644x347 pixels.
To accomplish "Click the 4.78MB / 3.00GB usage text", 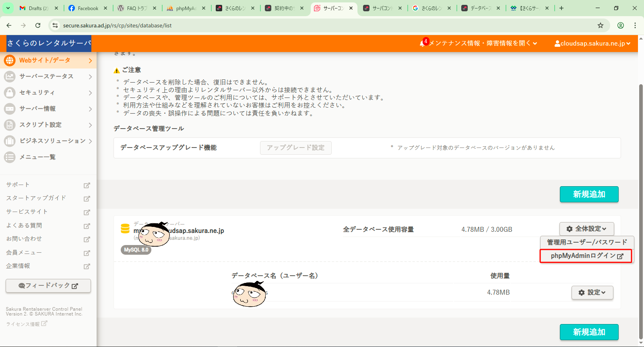I will click(487, 229).
